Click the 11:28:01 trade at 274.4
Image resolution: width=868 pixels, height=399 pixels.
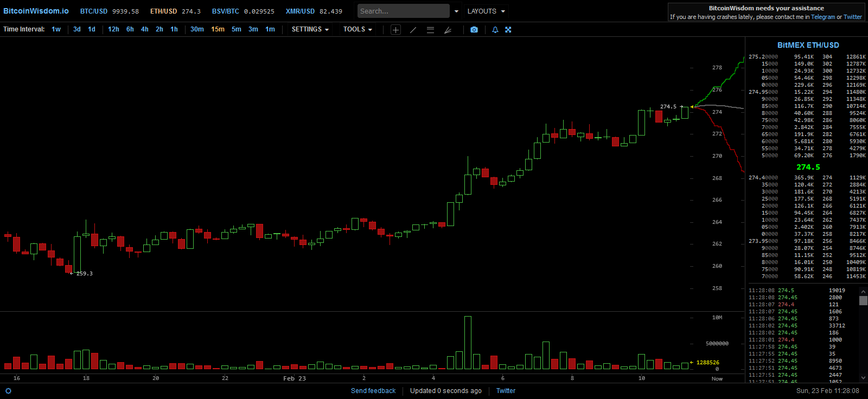797,340
